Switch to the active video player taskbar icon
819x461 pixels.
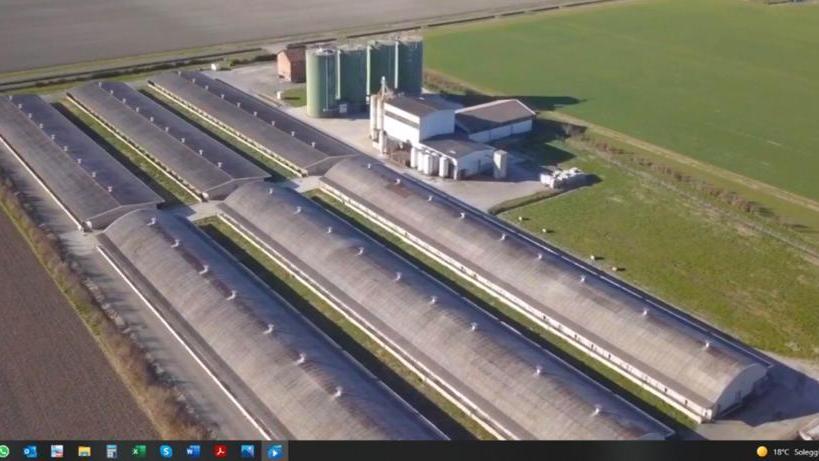275,451
